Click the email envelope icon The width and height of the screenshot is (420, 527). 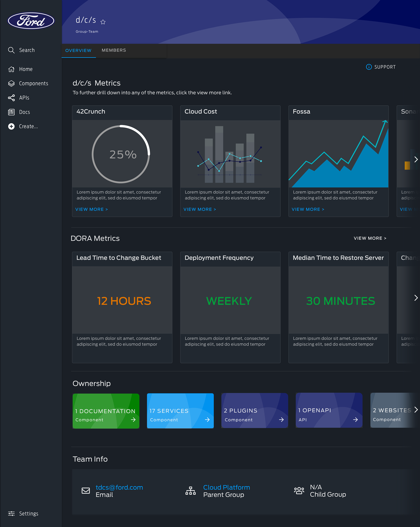[86, 491]
